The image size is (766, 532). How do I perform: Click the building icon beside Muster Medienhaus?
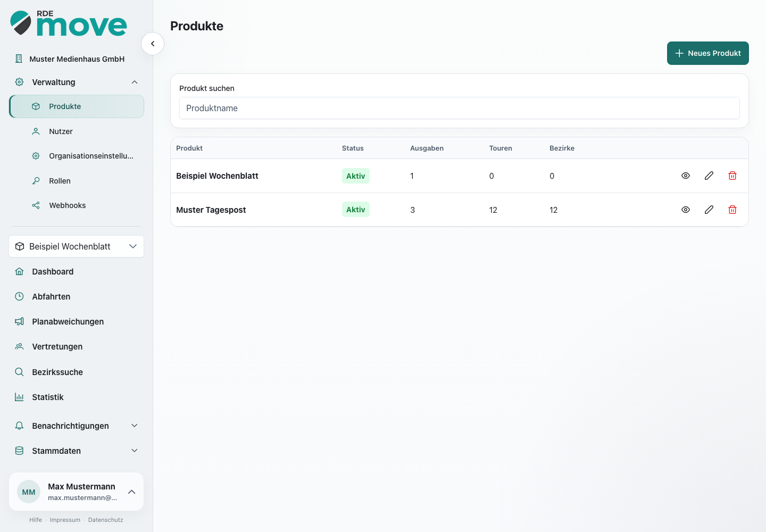(19, 59)
